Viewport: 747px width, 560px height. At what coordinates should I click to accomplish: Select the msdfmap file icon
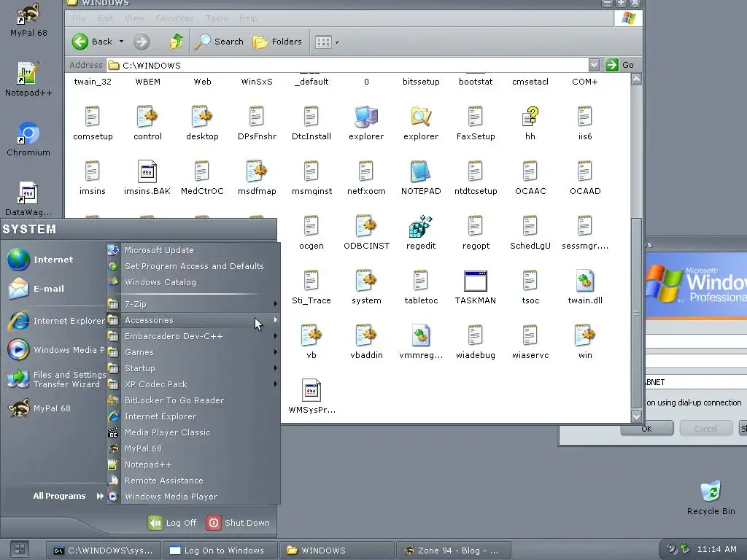click(256, 172)
